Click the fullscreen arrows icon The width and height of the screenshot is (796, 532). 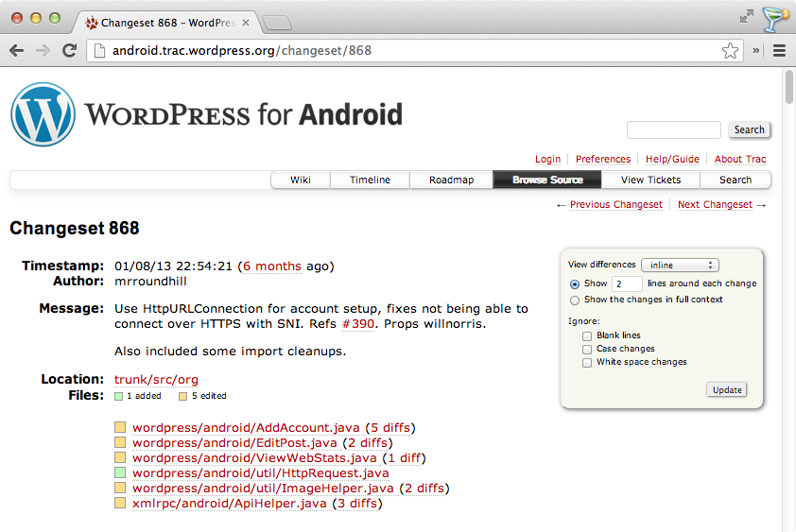pos(747,16)
